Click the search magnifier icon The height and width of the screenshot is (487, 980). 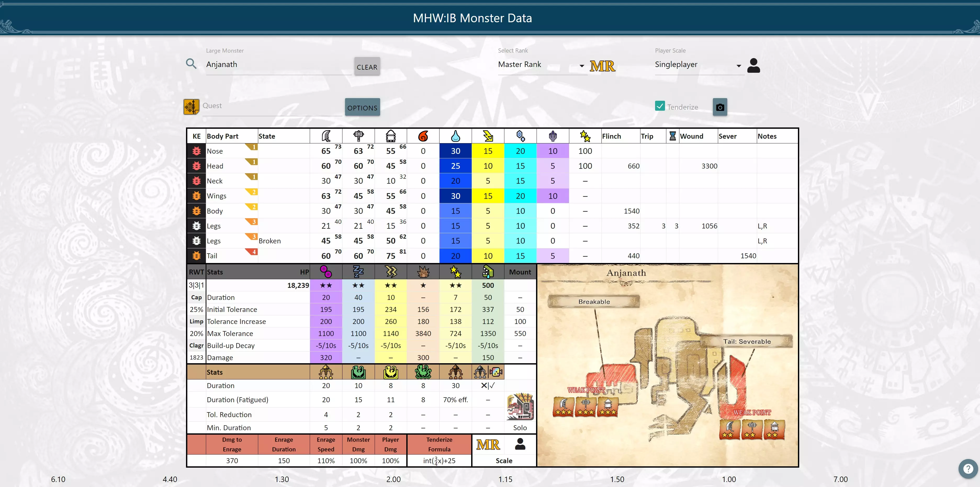point(191,64)
